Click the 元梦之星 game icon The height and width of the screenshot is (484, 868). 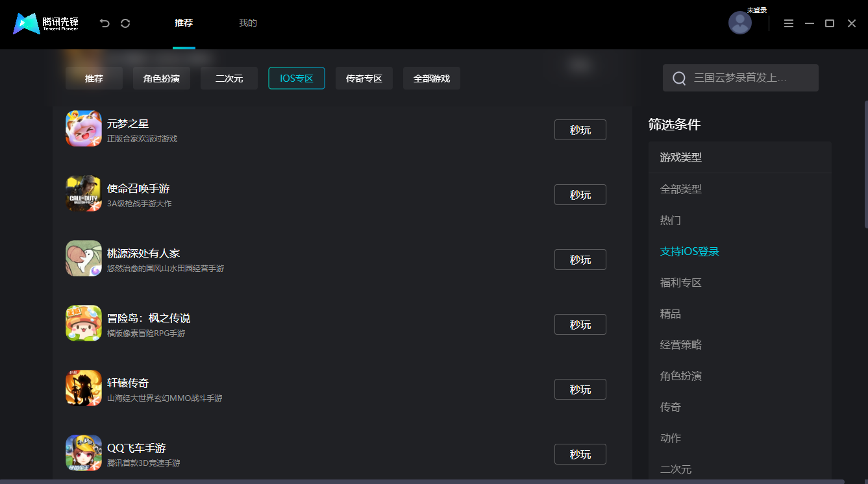click(x=83, y=128)
